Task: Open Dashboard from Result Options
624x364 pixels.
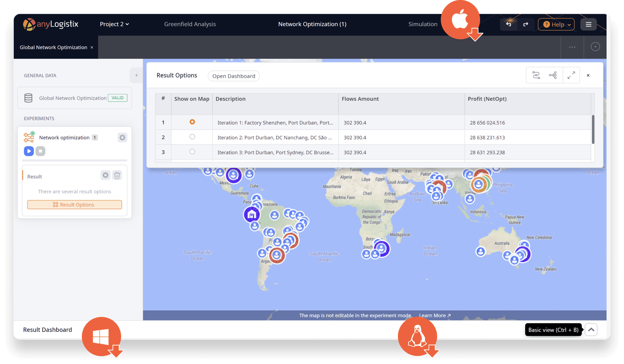Action: (233, 76)
